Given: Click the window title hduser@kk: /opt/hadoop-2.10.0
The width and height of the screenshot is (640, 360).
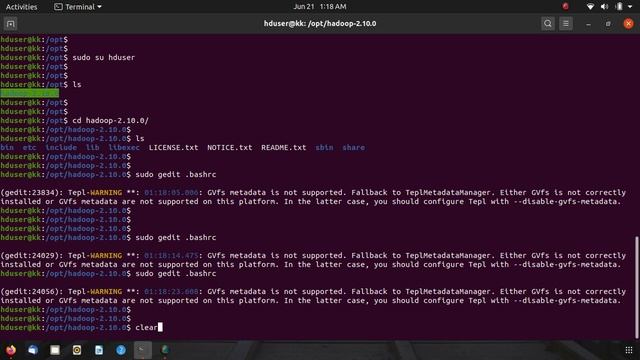Looking at the screenshot, I should pos(320,24).
